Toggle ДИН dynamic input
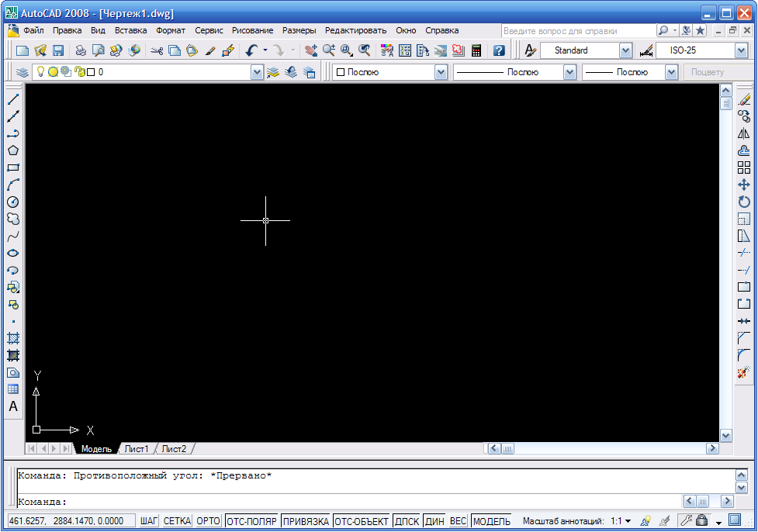The height and width of the screenshot is (532, 758). pyautogui.click(x=434, y=521)
